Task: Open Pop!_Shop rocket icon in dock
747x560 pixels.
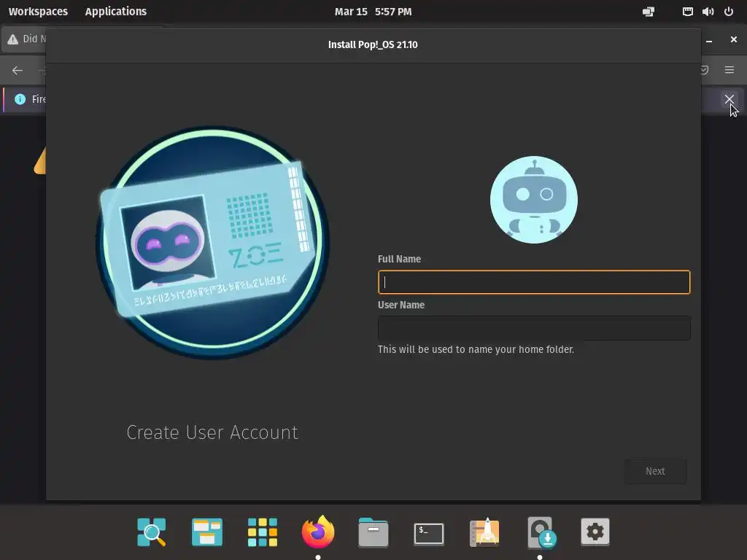Action: [x=484, y=532]
